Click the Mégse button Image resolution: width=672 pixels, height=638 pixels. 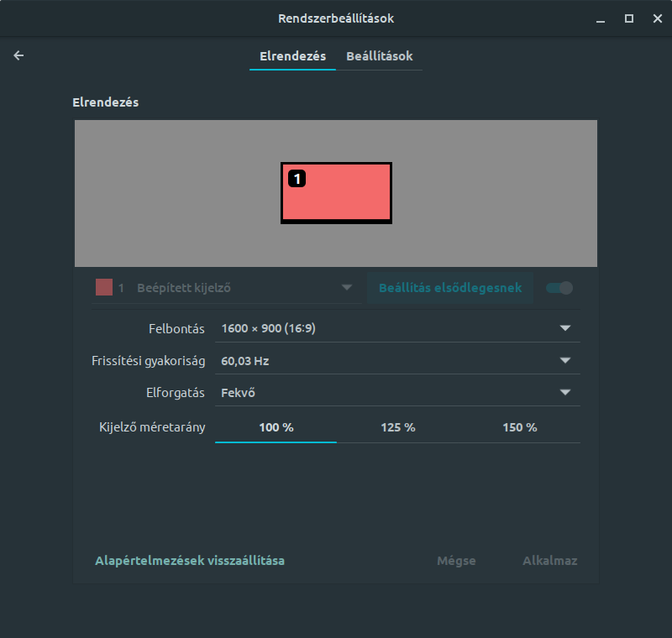point(456,561)
